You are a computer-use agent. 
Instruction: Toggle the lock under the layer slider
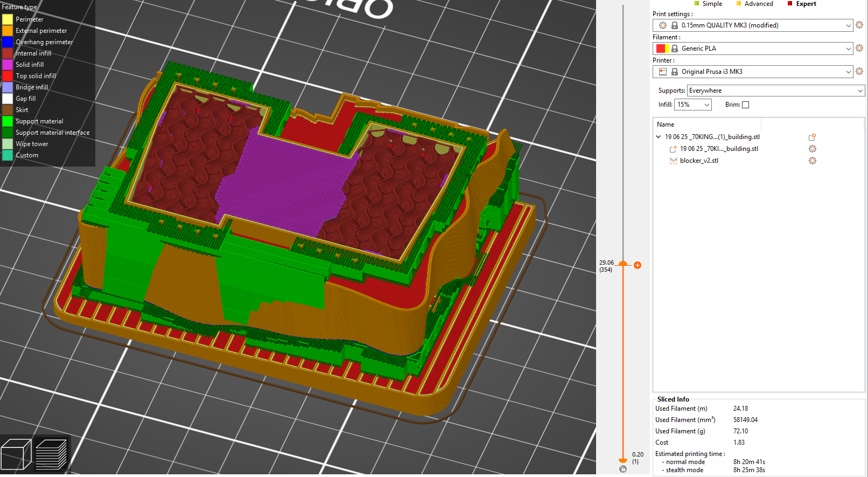(623, 469)
